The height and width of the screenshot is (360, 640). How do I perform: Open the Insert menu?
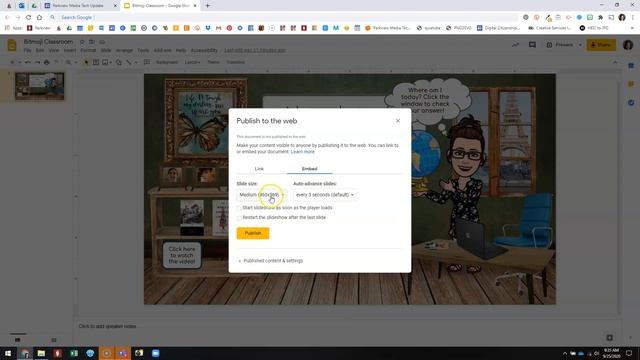point(69,50)
